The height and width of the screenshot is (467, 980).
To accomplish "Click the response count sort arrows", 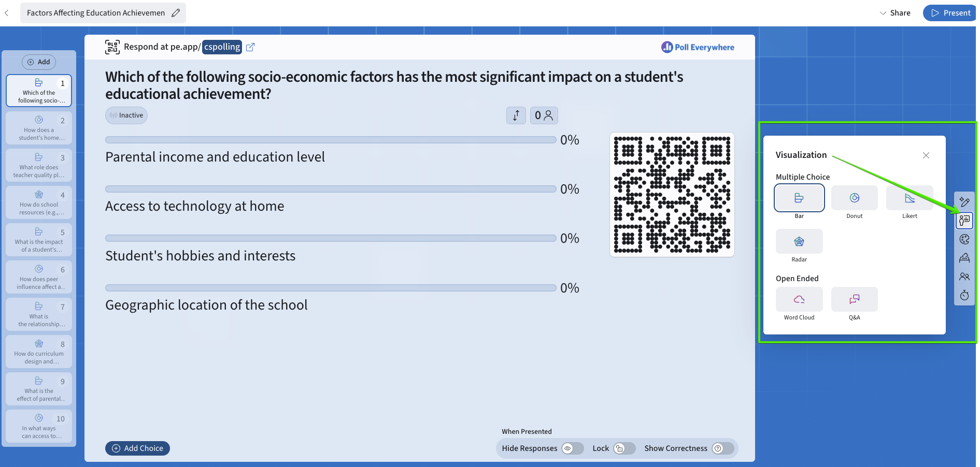I will (x=516, y=115).
